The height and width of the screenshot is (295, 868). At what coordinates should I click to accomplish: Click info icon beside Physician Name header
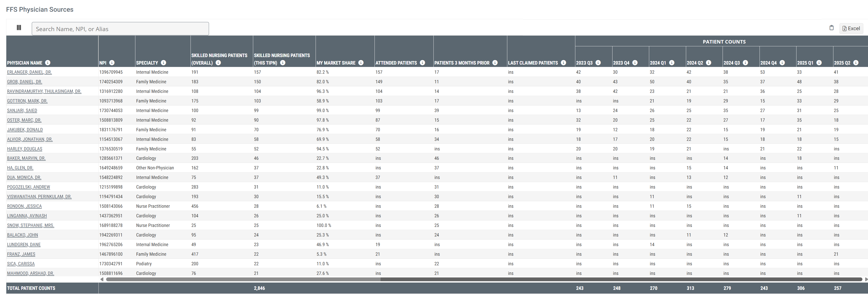48,63
